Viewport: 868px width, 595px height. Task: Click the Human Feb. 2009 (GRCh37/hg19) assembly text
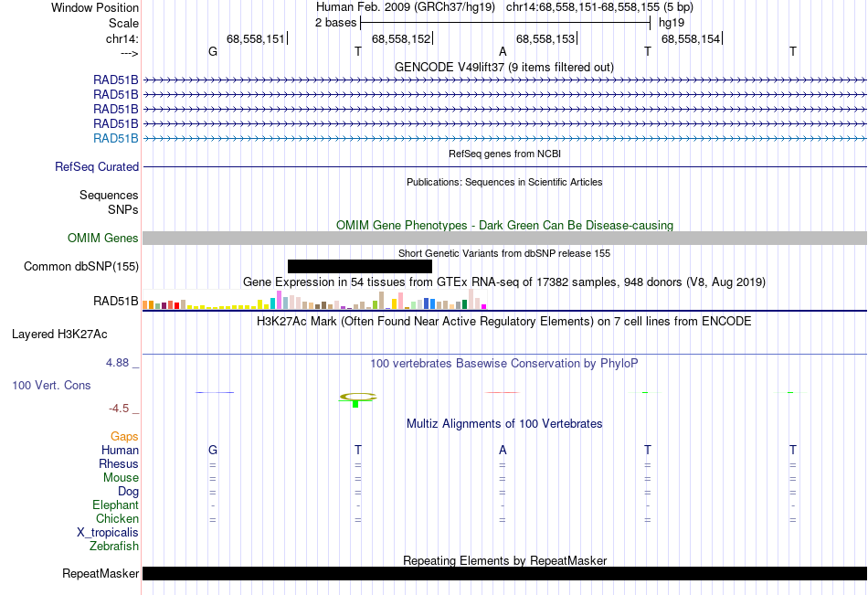tap(407, 7)
